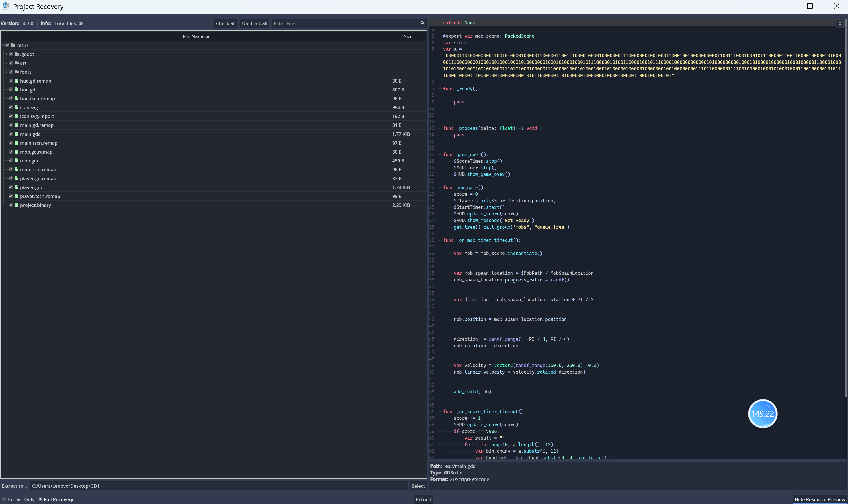Click the code preview vertical scrollbar
The height and width of the screenshot is (504, 848).
846,204
